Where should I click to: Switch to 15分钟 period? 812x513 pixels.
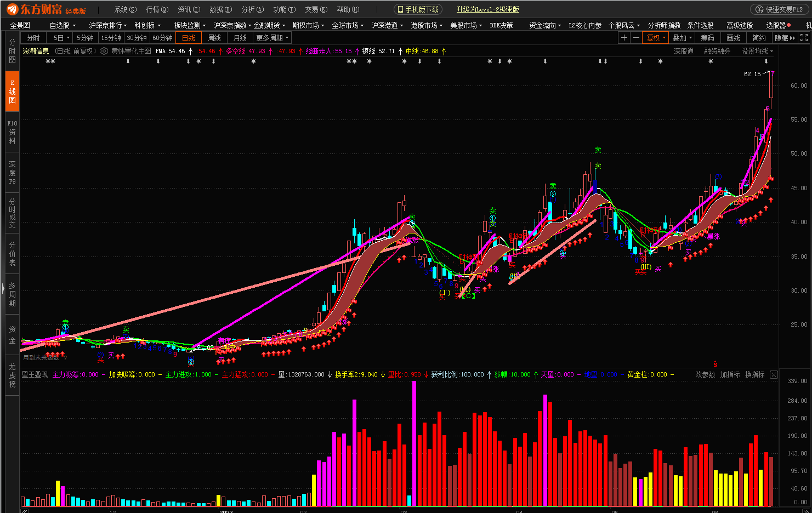click(x=111, y=38)
